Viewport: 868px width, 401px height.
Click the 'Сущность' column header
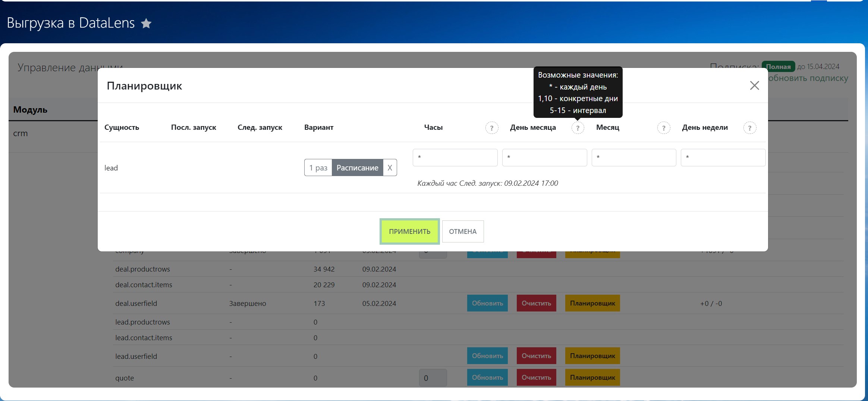coord(122,127)
